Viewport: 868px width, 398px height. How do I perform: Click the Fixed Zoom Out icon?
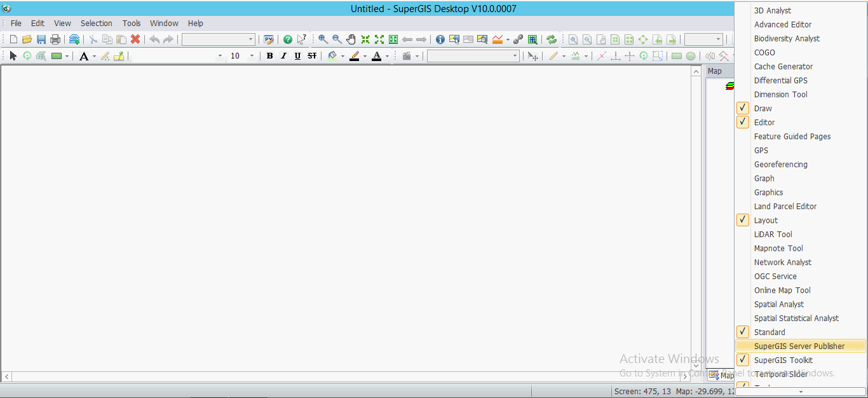(x=379, y=39)
